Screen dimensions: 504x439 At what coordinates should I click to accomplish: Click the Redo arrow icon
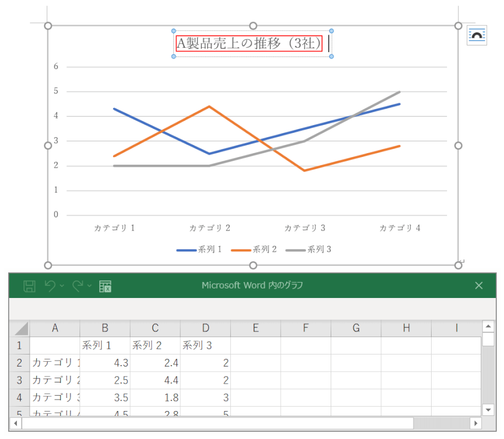pyautogui.click(x=77, y=286)
